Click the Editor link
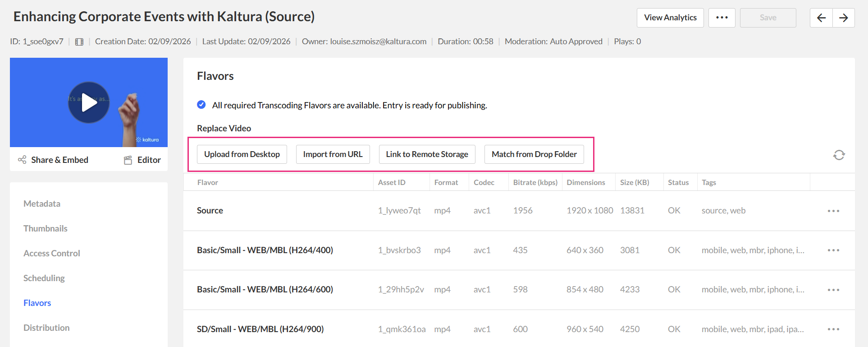The height and width of the screenshot is (347, 868). (x=149, y=160)
